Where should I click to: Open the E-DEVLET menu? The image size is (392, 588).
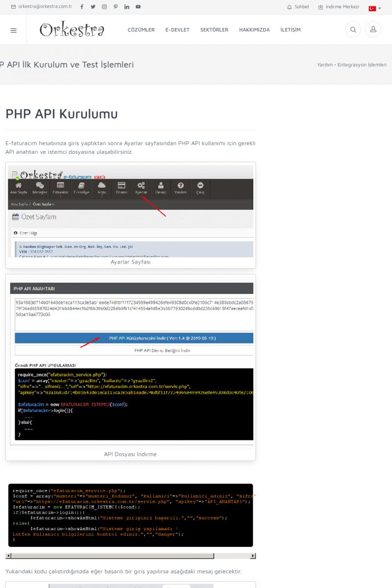point(177,30)
